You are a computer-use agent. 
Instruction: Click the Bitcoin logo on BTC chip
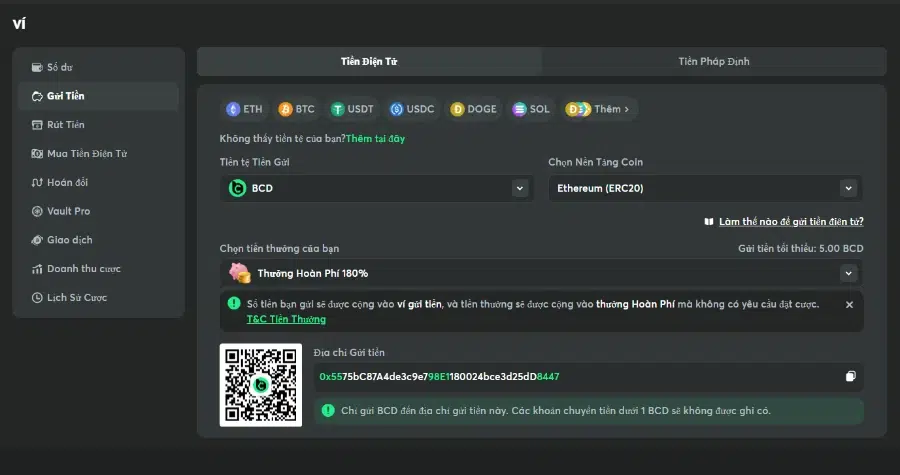click(285, 109)
